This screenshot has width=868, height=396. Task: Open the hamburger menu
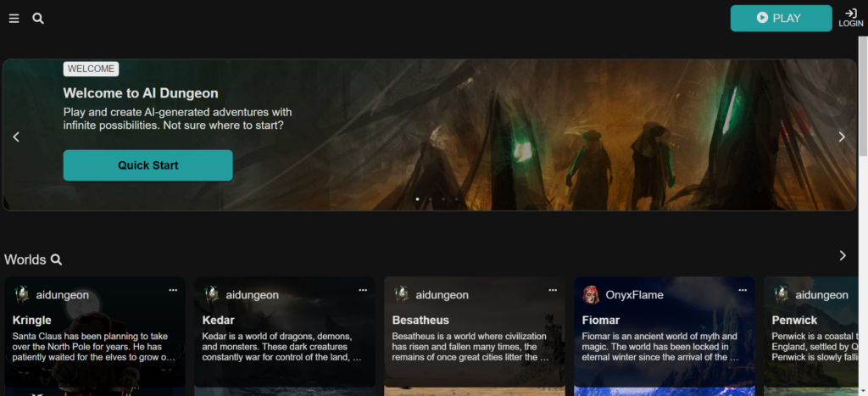pyautogui.click(x=14, y=19)
